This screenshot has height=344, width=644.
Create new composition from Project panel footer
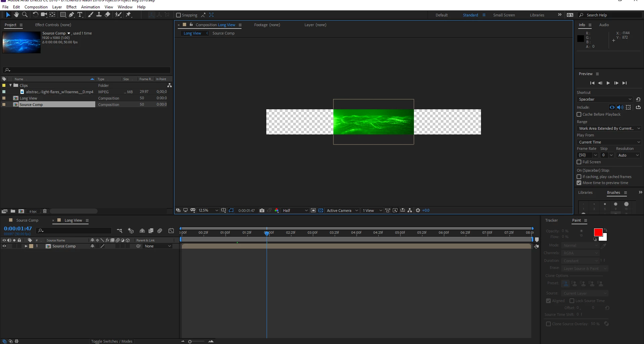(21, 211)
